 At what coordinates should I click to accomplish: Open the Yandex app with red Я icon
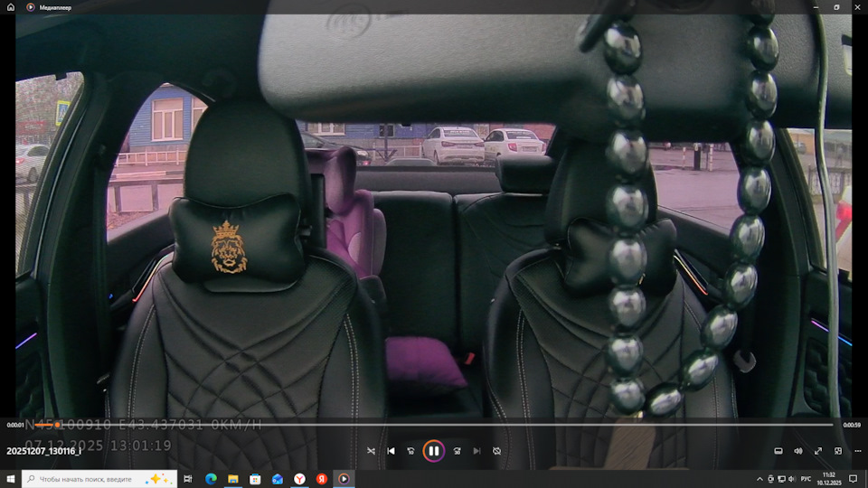point(322,479)
